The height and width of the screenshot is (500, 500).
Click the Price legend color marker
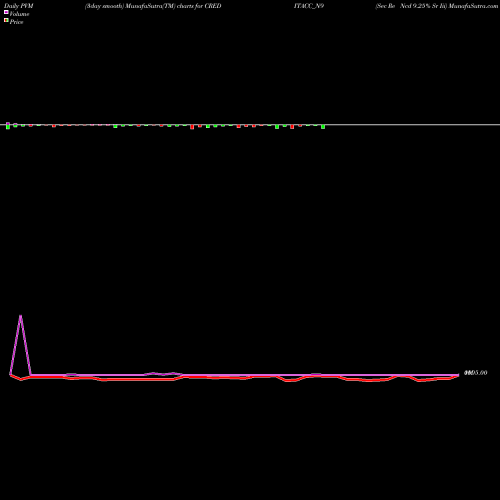6,21
